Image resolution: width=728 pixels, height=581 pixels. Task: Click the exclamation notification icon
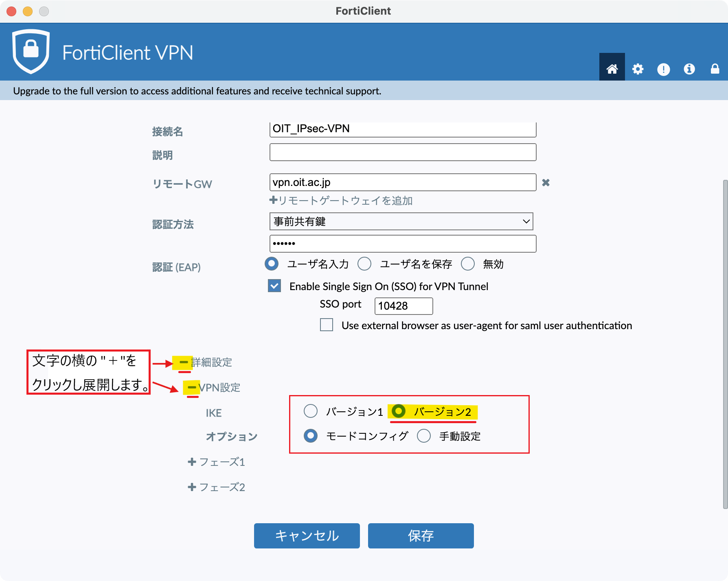click(663, 69)
